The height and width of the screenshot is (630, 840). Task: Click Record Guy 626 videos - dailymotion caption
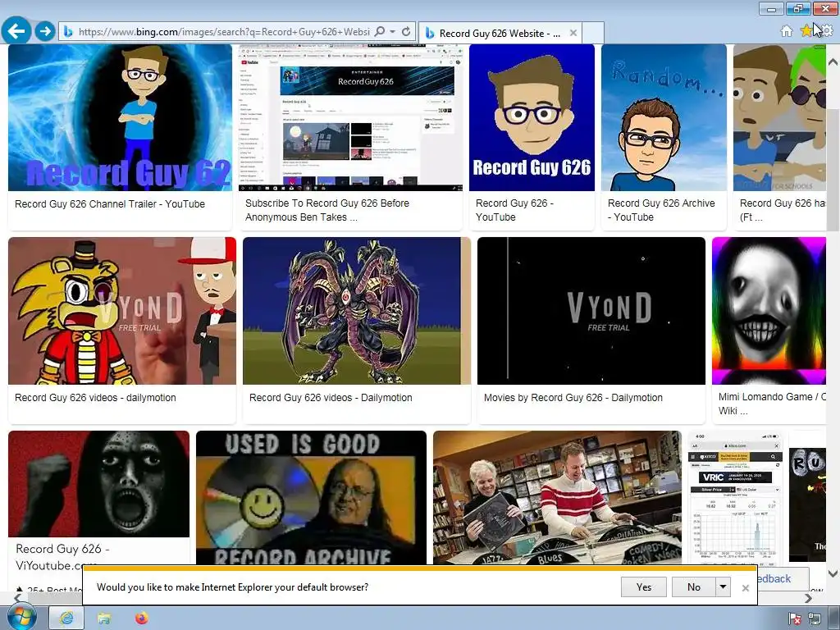[95, 398]
